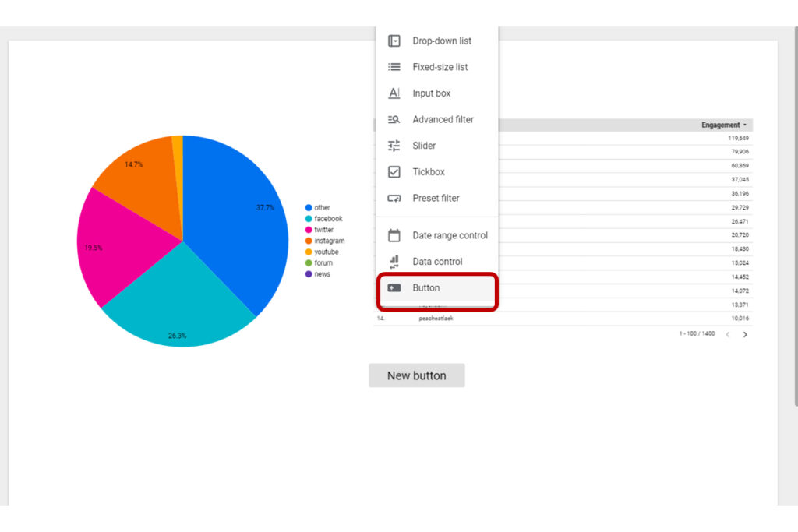Click the 1 - 100 / 1400 pagination text
The height and width of the screenshot is (532, 798).
coord(697,333)
